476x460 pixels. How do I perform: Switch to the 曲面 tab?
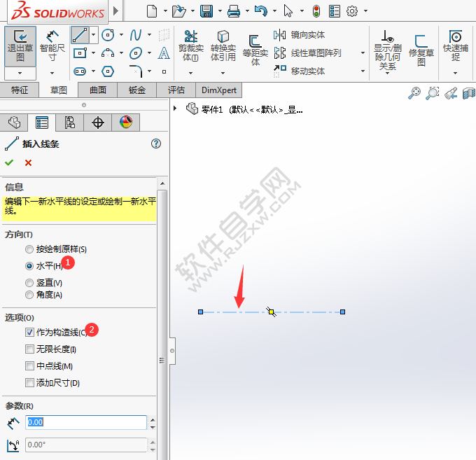coord(98,90)
